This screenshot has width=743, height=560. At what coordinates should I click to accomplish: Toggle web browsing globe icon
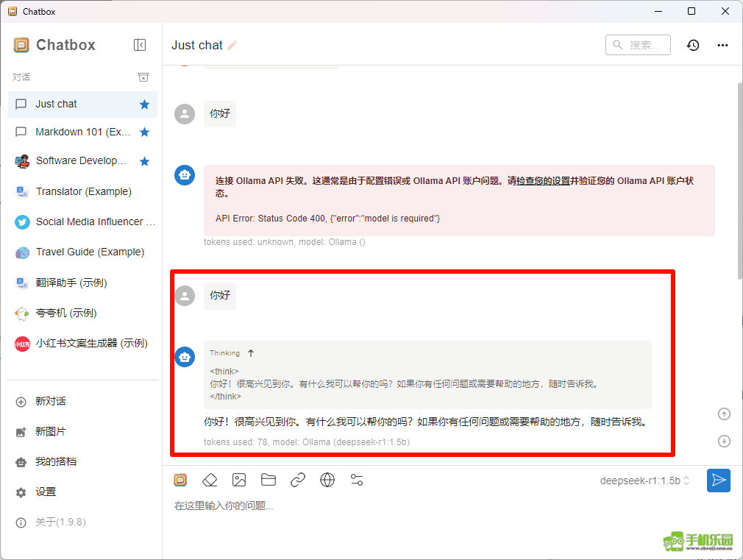327,481
